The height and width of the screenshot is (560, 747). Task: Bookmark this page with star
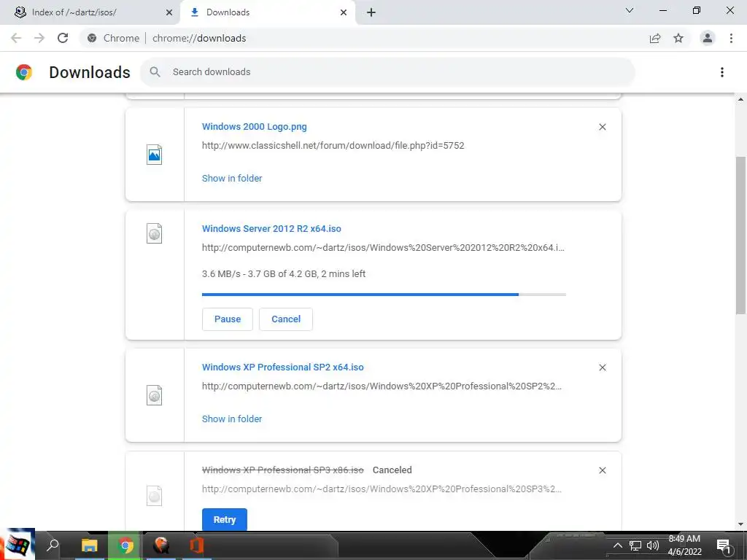pyautogui.click(x=678, y=38)
